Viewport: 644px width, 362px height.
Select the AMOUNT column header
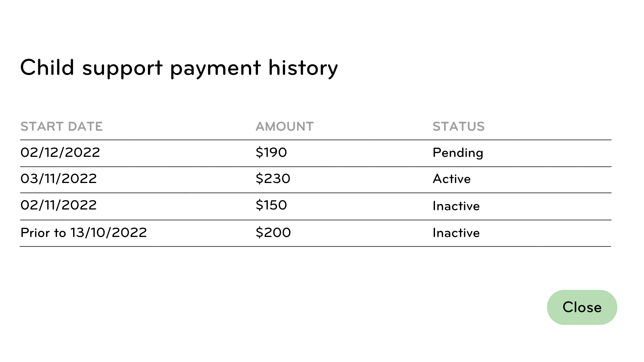284,126
